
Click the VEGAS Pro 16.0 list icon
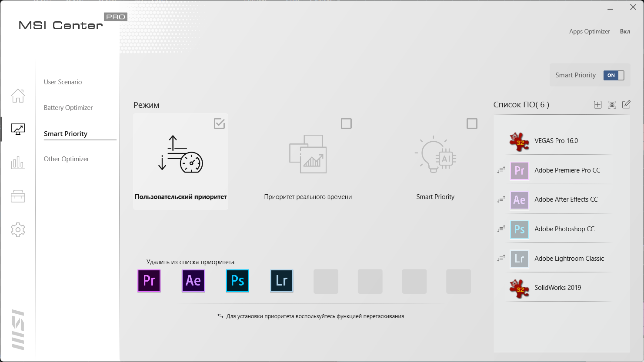click(519, 141)
